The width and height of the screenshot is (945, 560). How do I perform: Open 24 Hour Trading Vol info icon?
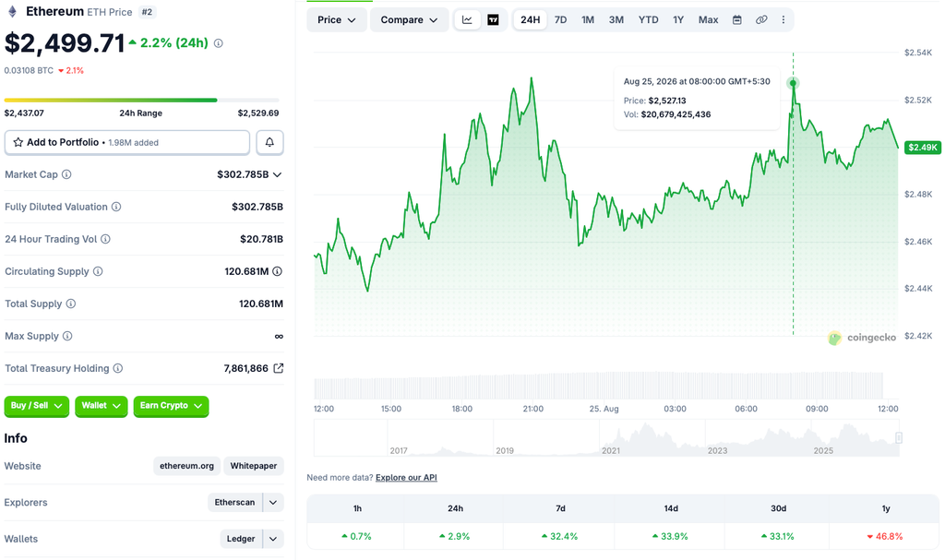click(105, 239)
